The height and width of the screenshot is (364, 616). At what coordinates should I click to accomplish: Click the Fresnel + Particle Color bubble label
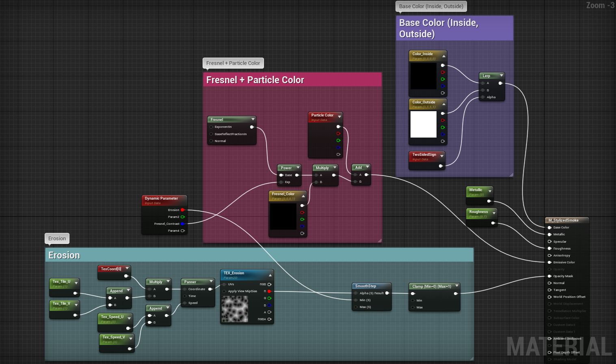coord(233,63)
